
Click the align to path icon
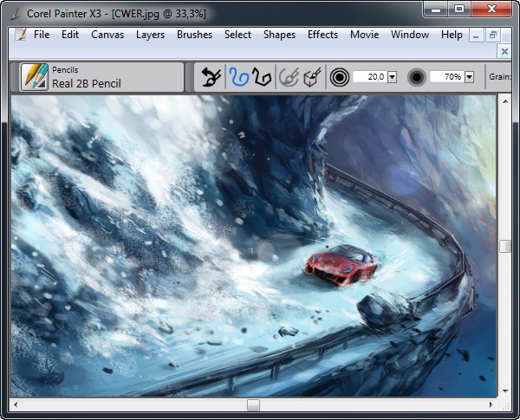[289, 77]
